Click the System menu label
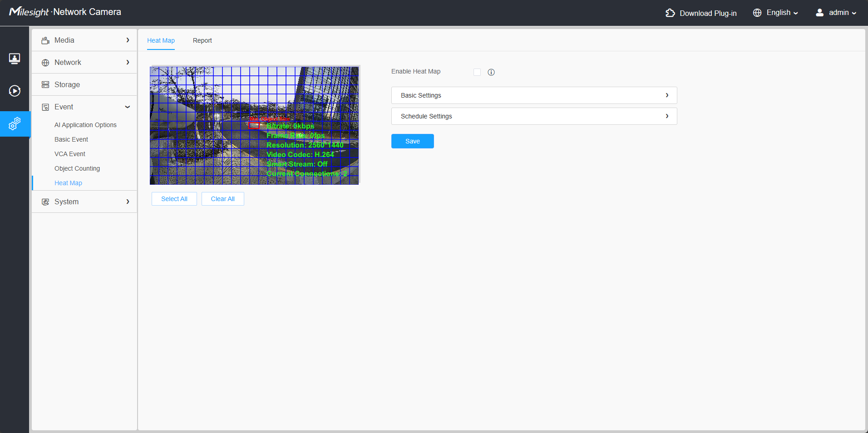This screenshot has height=433, width=868. [66, 202]
